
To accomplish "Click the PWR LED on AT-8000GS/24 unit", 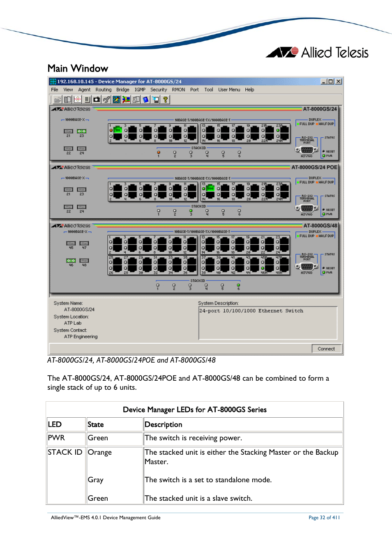I will (324, 156).
